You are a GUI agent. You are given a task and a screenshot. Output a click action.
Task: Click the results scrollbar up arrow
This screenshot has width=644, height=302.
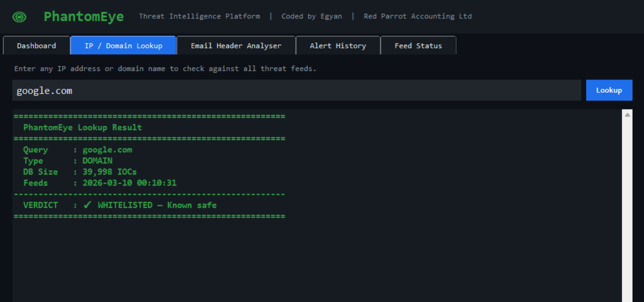pyautogui.click(x=627, y=114)
